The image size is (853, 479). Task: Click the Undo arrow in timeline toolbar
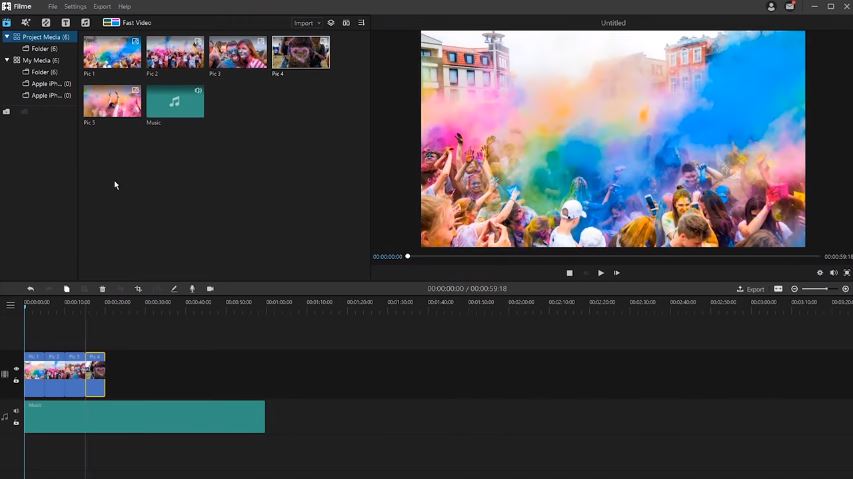pyautogui.click(x=30, y=289)
